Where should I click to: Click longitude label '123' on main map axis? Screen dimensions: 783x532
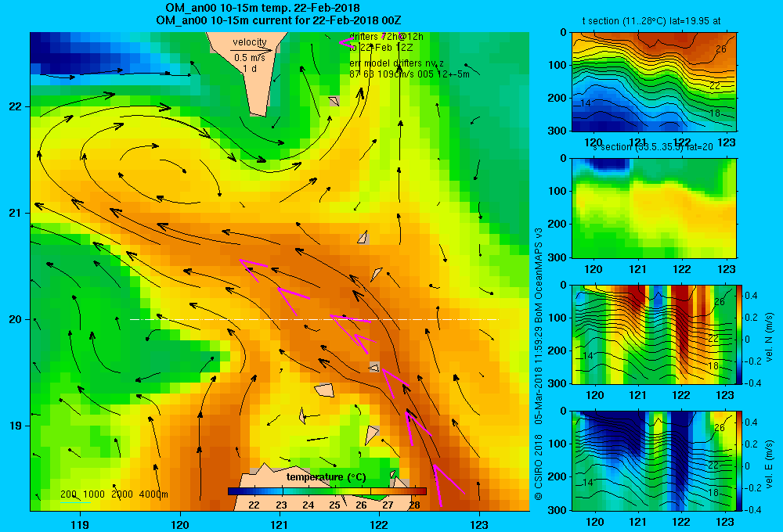point(479,524)
